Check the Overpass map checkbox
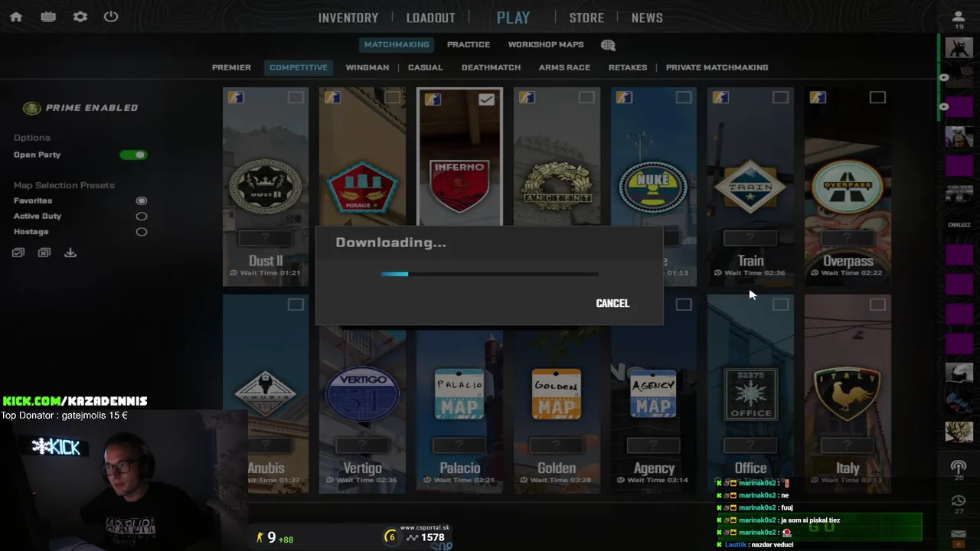 pos(877,97)
